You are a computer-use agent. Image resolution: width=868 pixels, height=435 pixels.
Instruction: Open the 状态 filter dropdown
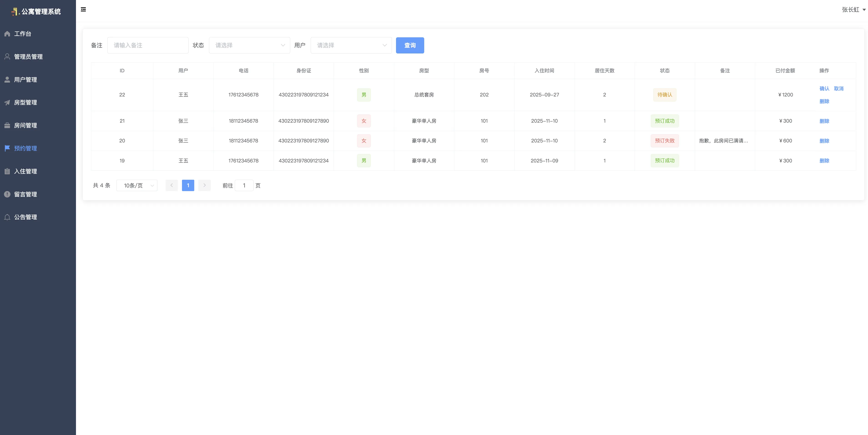(249, 45)
